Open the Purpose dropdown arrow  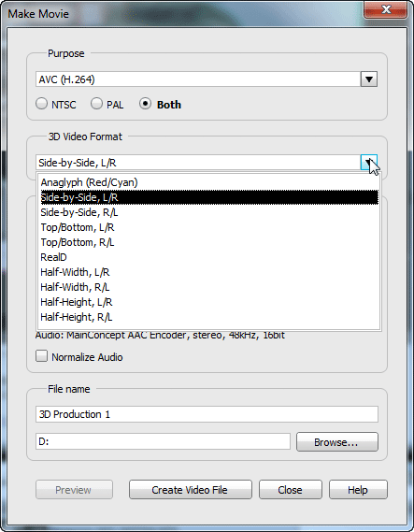pyautogui.click(x=369, y=79)
